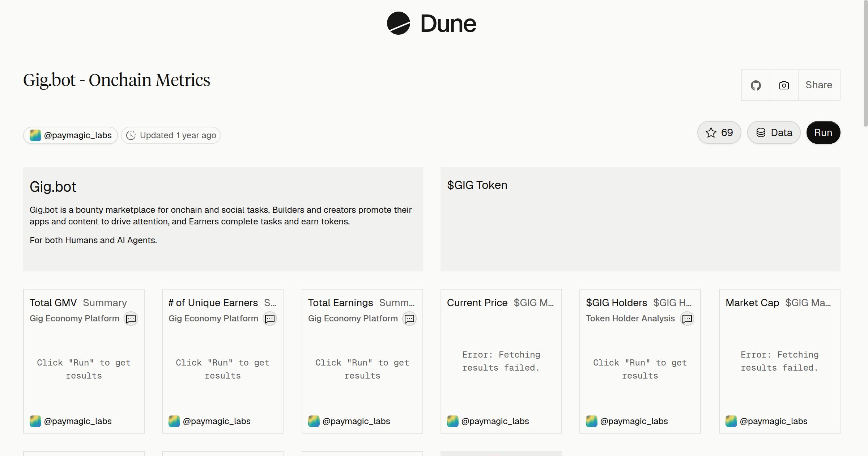Click Gig Economy Platform under Total Earnings
The width and height of the screenshot is (868, 456).
pyautogui.click(x=353, y=318)
